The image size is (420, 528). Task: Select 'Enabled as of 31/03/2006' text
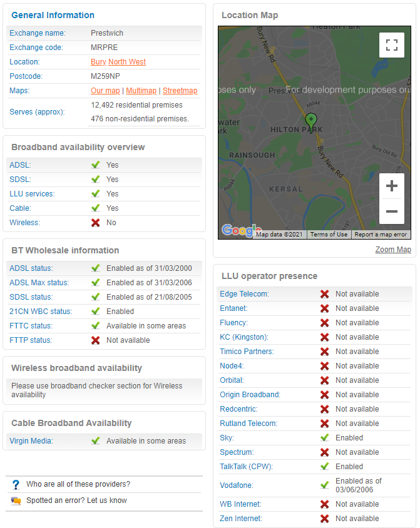(x=149, y=283)
